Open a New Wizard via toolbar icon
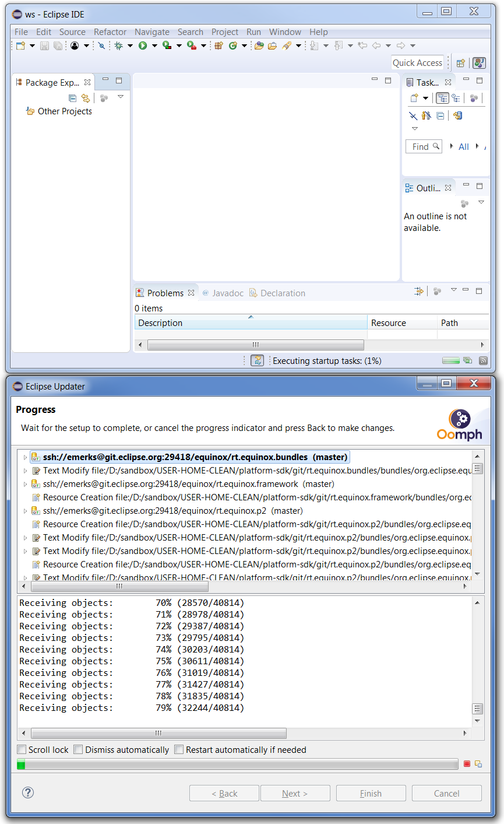 [21, 45]
